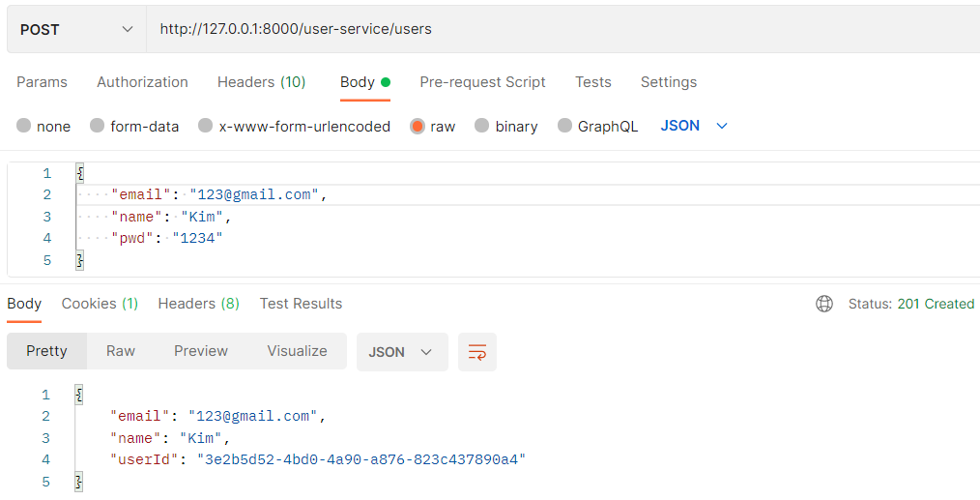Switch to the Tests tab

point(593,82)
